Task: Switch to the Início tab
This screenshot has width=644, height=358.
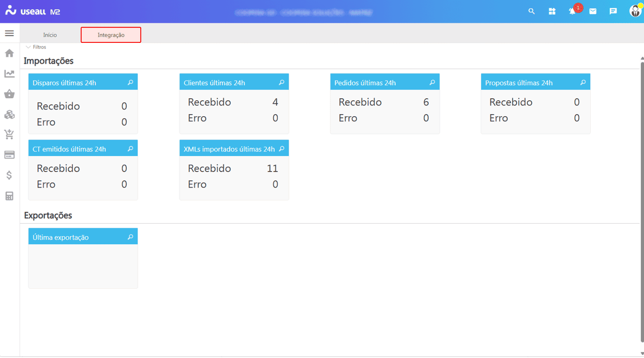Action: click(x=50, y=35)
